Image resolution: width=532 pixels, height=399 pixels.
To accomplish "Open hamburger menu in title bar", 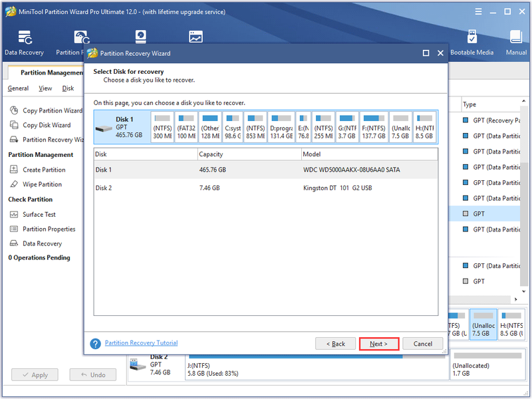I will pyautogui.click(x=478, y=11).
